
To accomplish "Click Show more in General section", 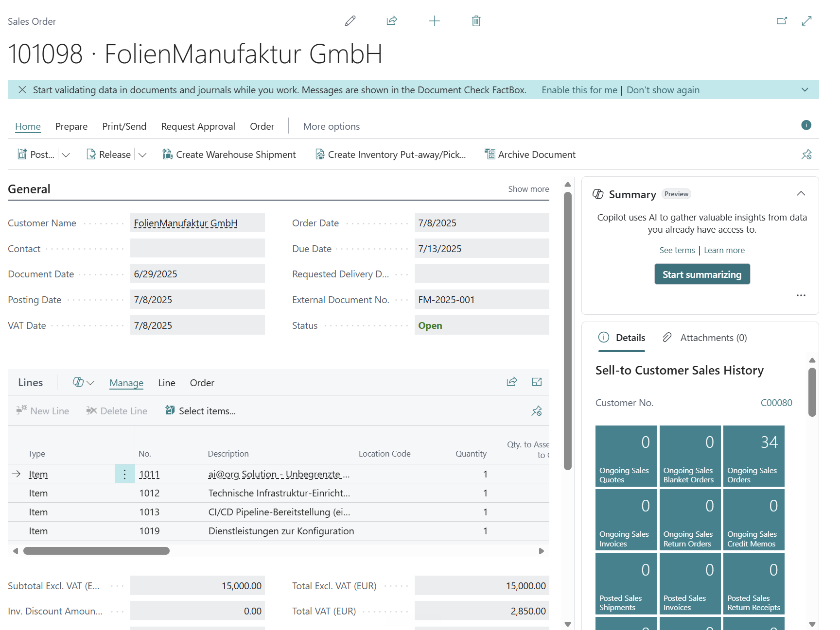I will pyautogui.click(x=528, y=189).
